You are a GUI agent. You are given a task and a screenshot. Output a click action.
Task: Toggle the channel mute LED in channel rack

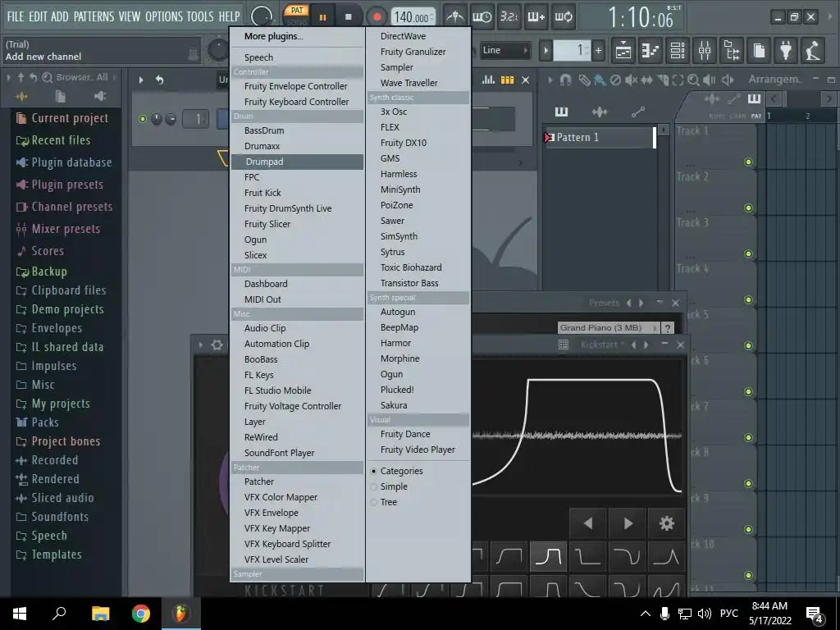click(x=143, y=119)
